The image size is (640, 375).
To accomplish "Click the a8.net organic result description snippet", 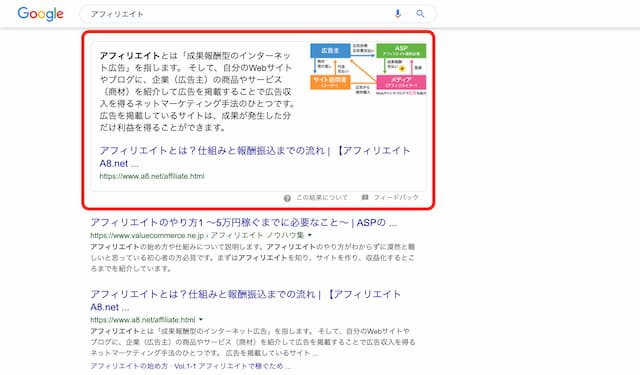I will [253, 342].
